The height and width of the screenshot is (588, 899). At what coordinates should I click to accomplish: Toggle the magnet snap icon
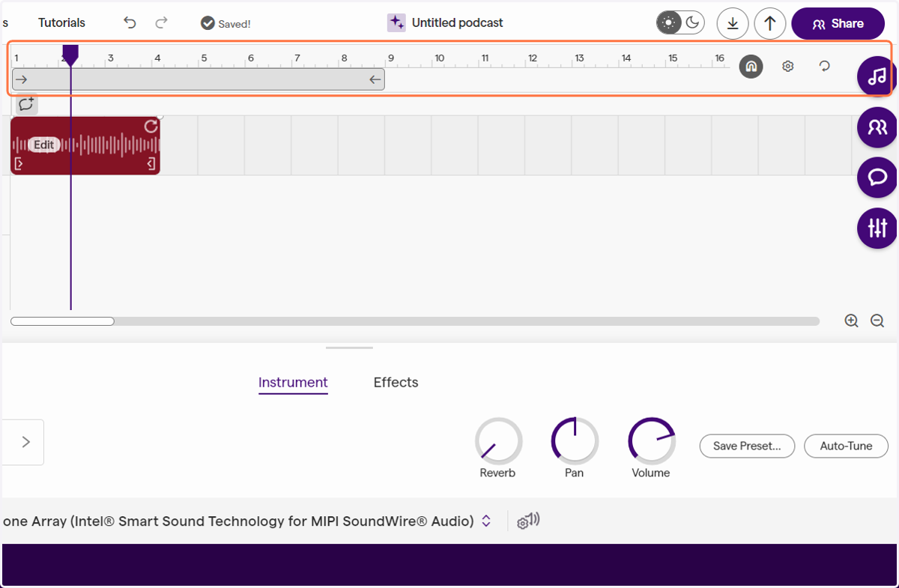click(x=751, y=67)
